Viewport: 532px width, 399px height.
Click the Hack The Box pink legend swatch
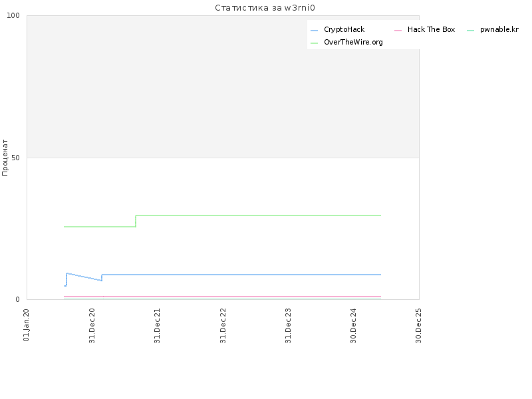398,31
